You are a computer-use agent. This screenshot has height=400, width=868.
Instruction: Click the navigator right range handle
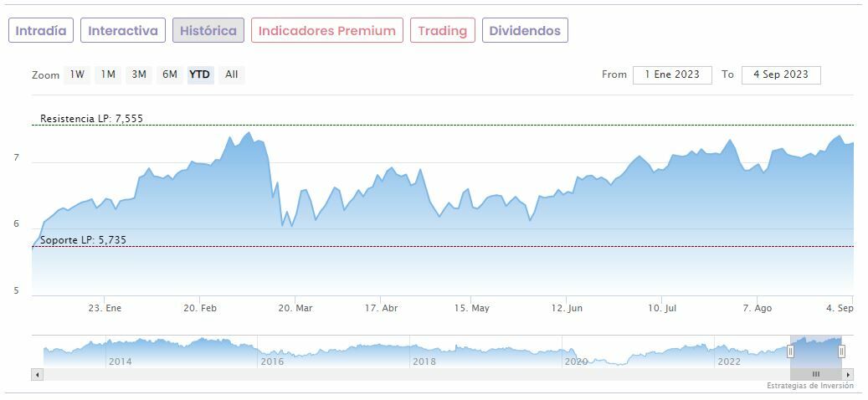click(841, 351)
